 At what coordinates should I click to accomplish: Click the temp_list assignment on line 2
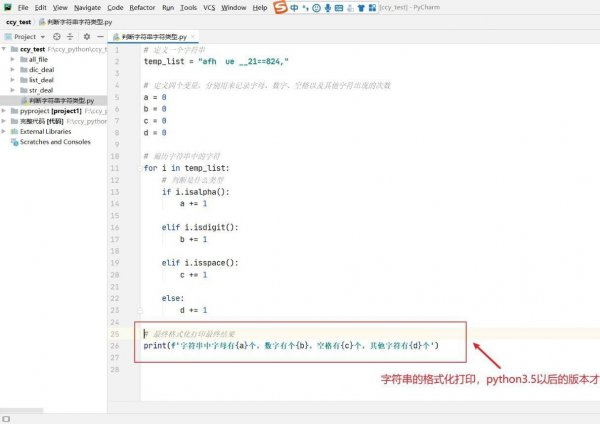pos(216,61)
